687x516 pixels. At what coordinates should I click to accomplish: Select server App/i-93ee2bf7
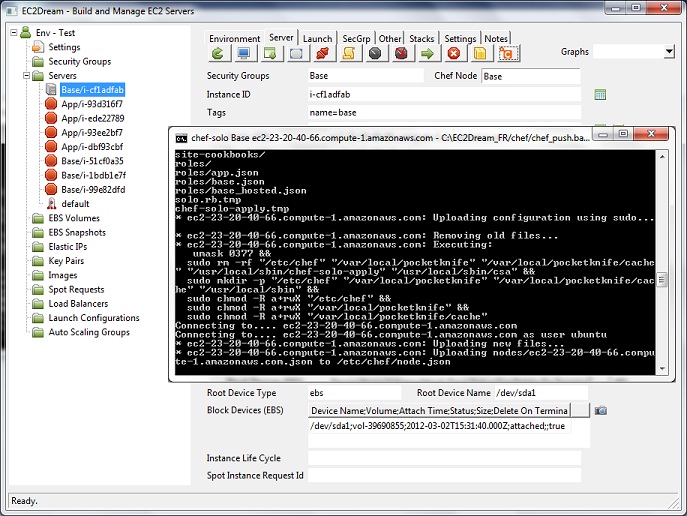[92, 132]
